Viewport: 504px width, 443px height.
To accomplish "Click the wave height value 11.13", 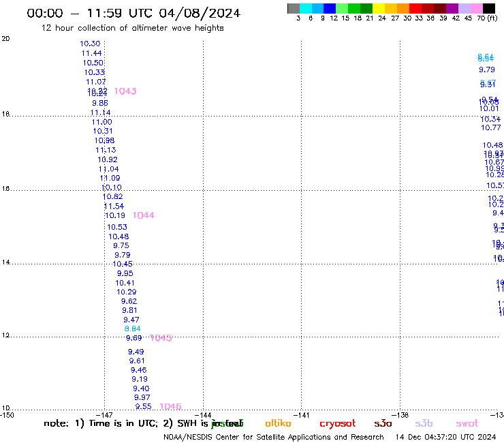I will point(106,150).
